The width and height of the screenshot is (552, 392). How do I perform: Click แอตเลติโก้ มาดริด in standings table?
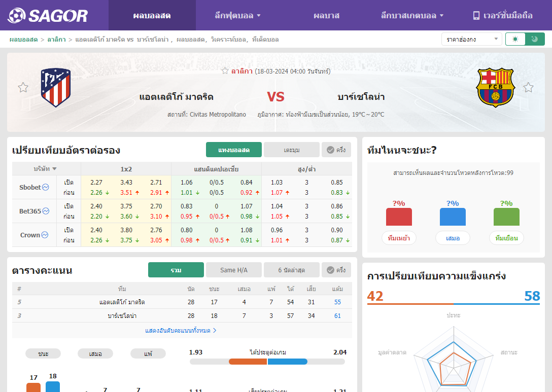122,302
